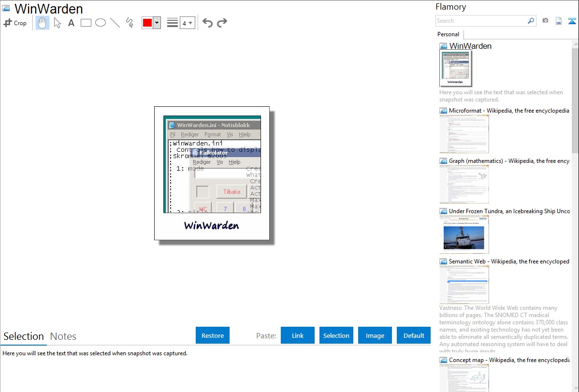This screenshot has width=579, height=392.
Task: Paste as Selection
Action: click(x=336, y=335)
